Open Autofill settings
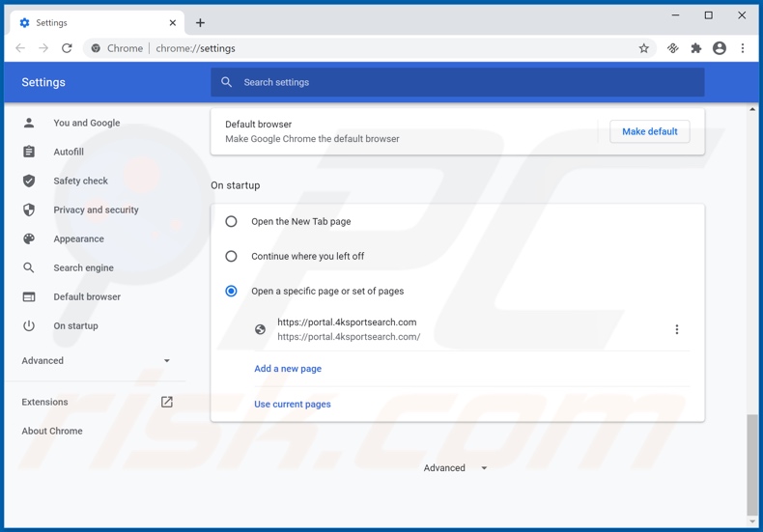Image resolution: width=763 pixels, height=532 pixels. (x=69, y=152)
